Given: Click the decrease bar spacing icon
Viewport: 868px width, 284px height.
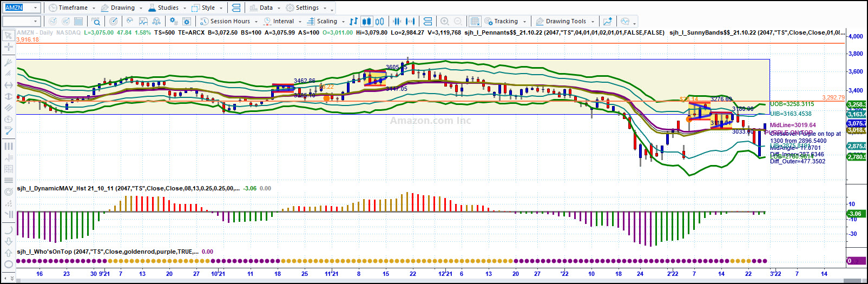Looking at the screenshot, I should tap(397, 21).
